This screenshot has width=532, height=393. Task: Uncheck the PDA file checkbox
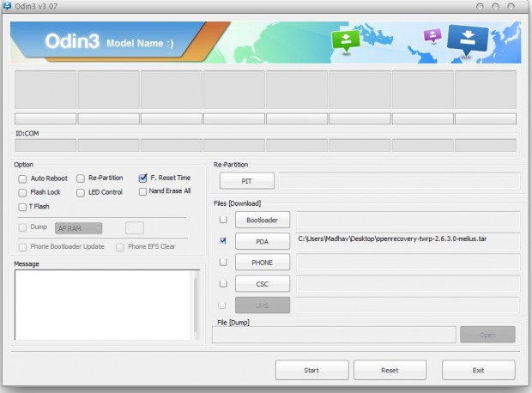[x=223, y=241]
